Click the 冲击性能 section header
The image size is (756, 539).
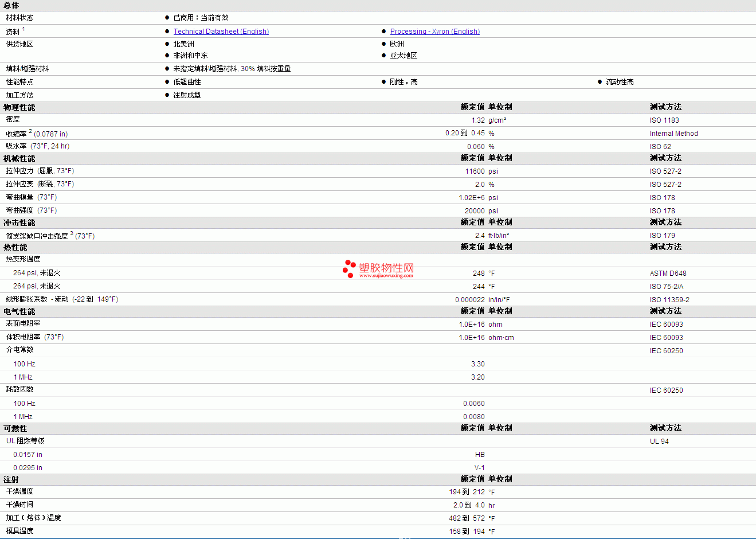point(19,222)
